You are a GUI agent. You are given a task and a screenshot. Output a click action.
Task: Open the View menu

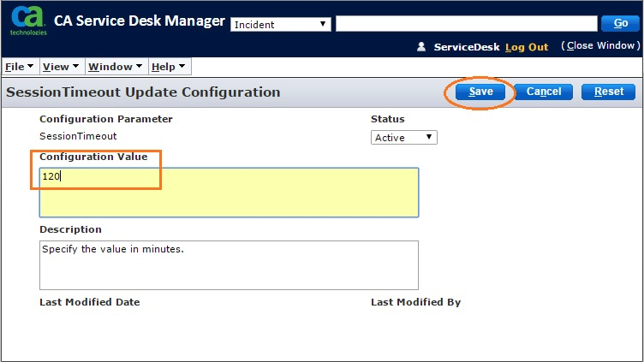click(61, 67)
